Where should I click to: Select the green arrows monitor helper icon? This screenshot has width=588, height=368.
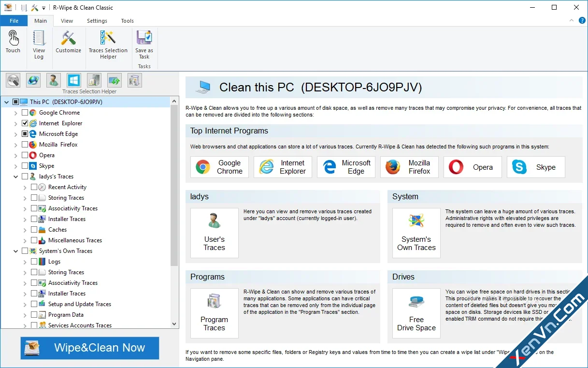pyautogui.click(x=115, y=80)
